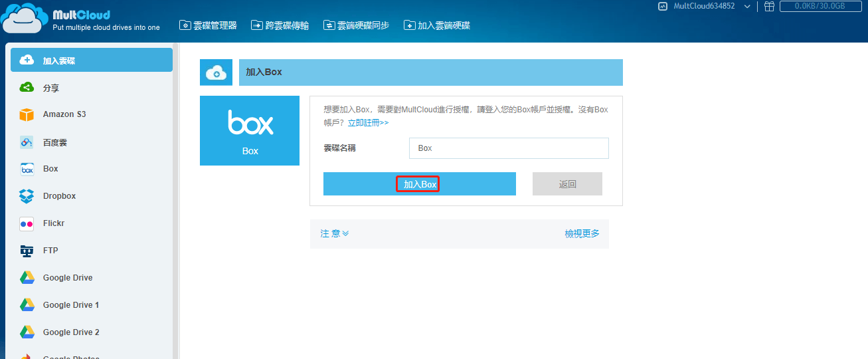
Task: Follow the 立即註冊>> link
Action: coord(368,123)
